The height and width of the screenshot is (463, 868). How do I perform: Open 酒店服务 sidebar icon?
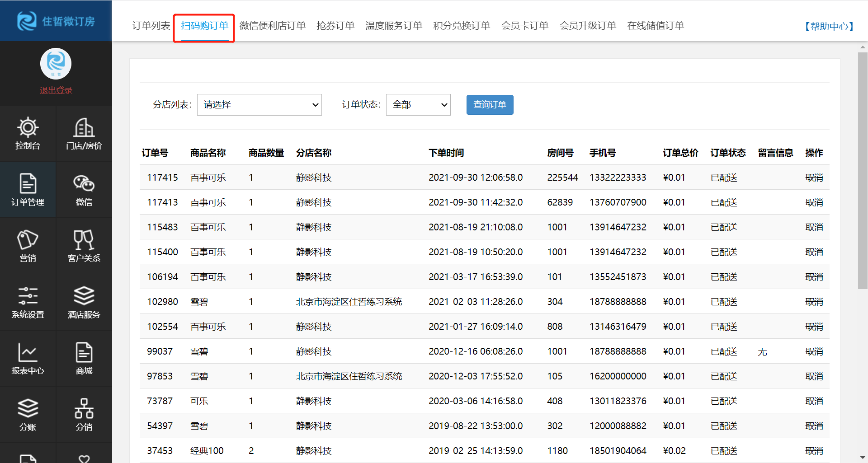(84, 302)
